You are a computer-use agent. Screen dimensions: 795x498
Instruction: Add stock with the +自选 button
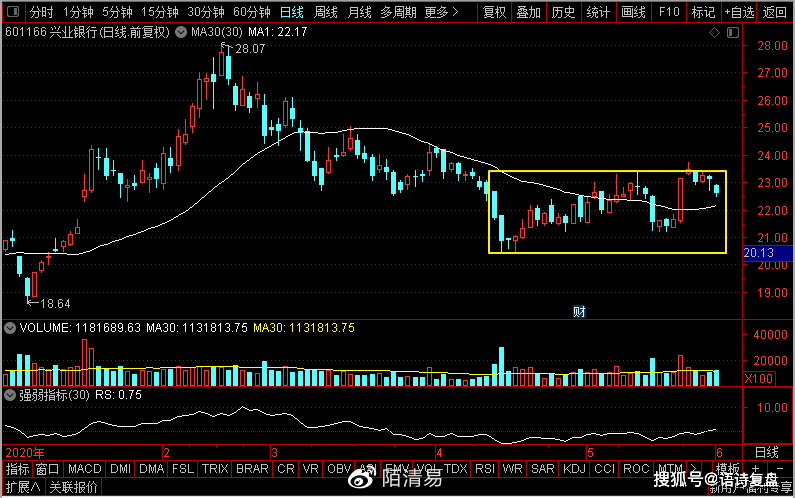click(x=738, y=13)
